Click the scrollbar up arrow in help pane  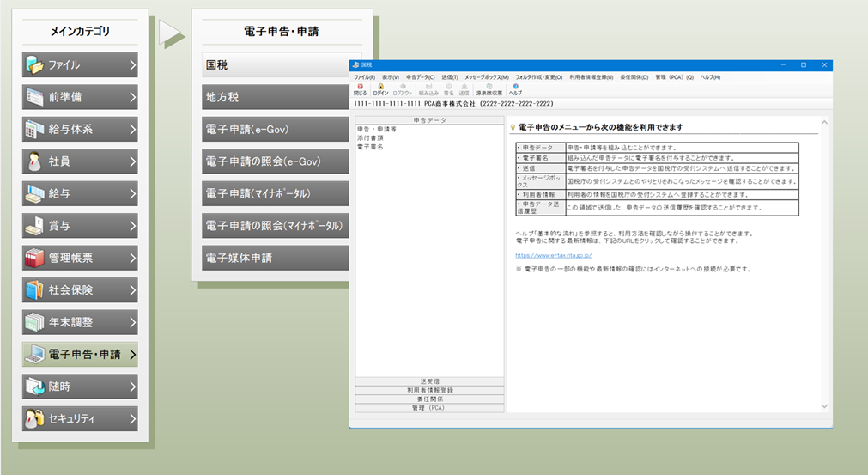pyautogui.click(x=824, y=122)
